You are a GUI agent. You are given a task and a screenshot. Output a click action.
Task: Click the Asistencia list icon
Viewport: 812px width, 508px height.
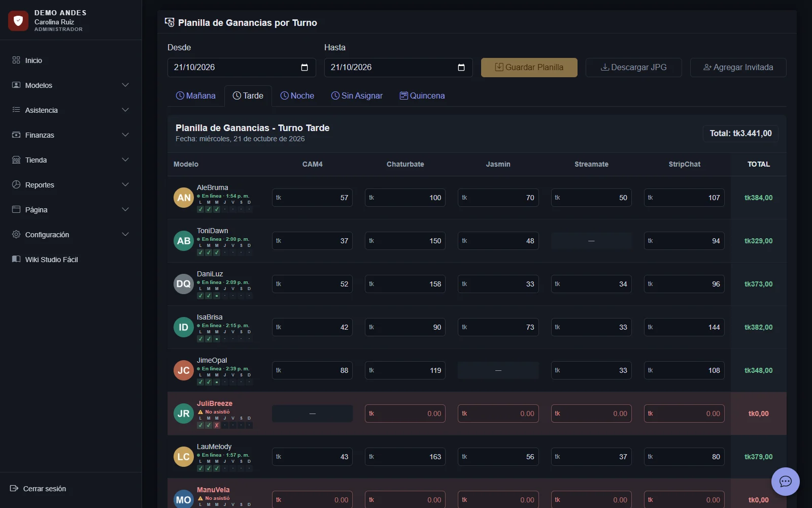point(16,110)
